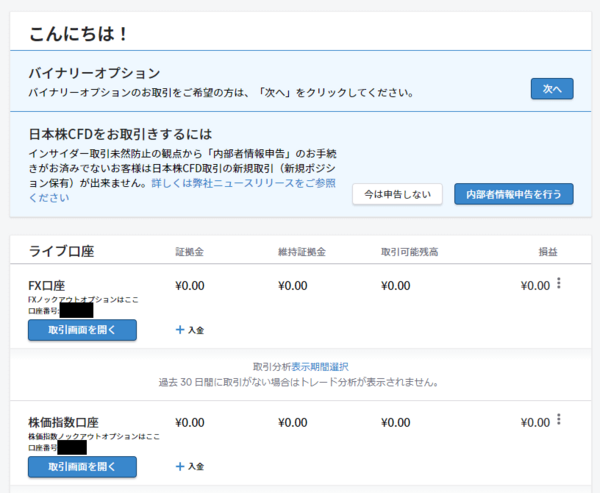Click the plus 入金 icon for 株価指数口座
The image size is (600, 493).
[180, 466]
